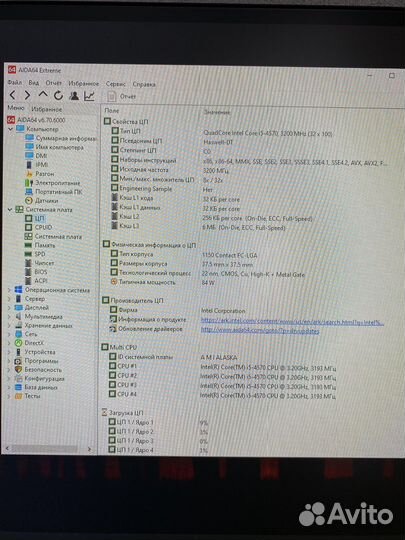Click the Конфигурация icon in tree
The height and width of the screenshot is (540, 405).
18,378
